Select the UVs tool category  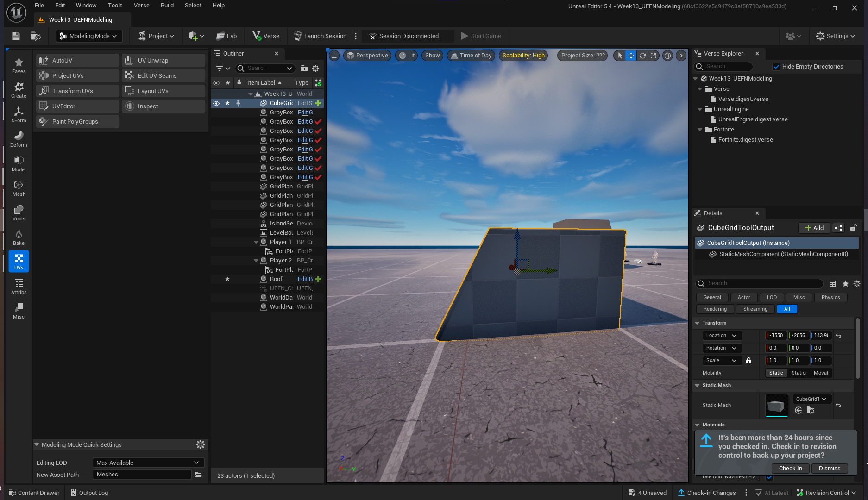[19, 262]
